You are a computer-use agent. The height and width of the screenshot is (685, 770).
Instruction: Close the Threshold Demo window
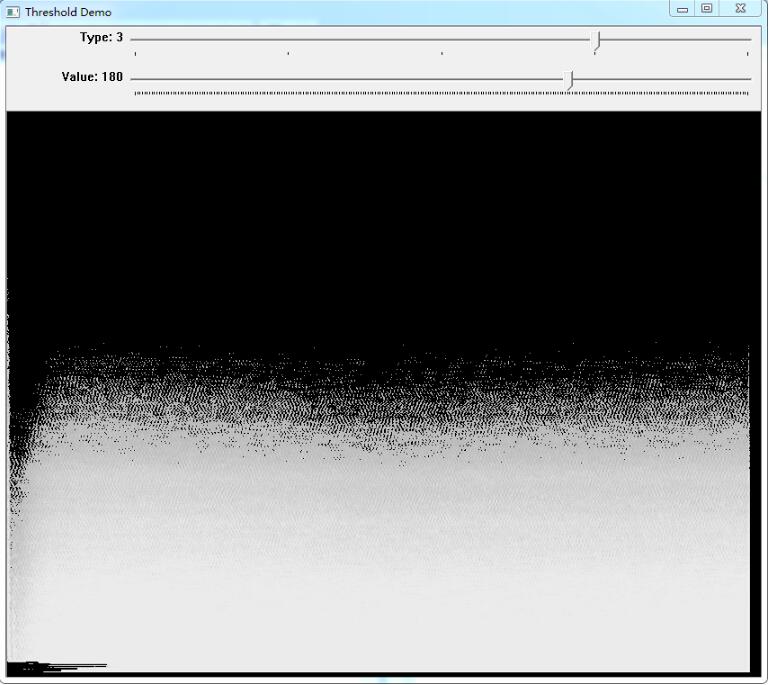(741, 8)
